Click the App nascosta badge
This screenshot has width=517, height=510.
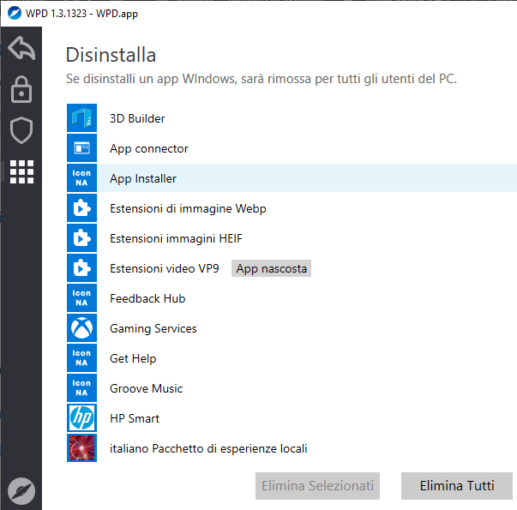271,268
